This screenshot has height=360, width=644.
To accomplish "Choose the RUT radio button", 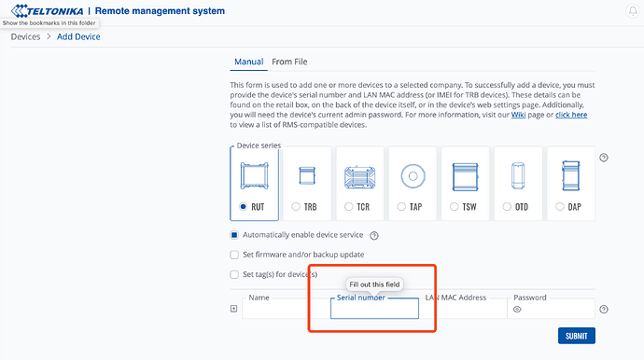I will point(244,206).
